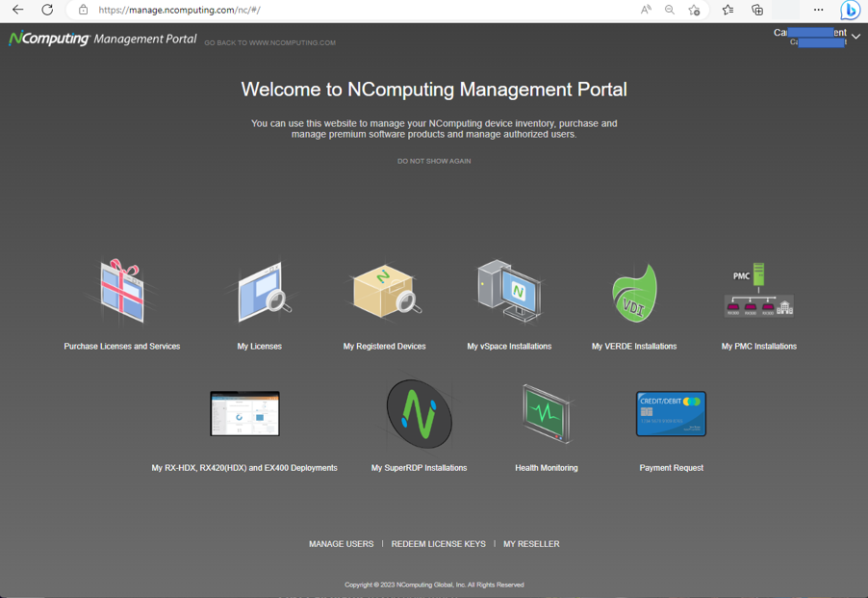Open the My Reseller link
Viewport: 868px width, 598px height.
point(531,544)
